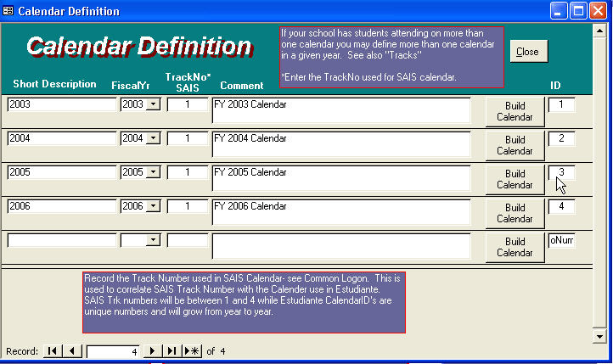Click Access form icon in title bar

click(x=9, y=11)
